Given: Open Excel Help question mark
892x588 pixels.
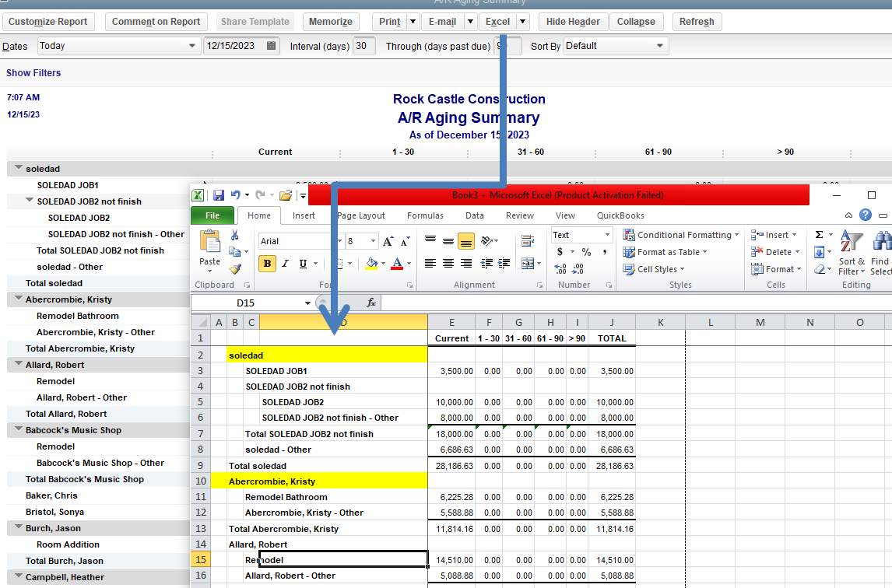Looking at the screenshot, I should point(866,215).
